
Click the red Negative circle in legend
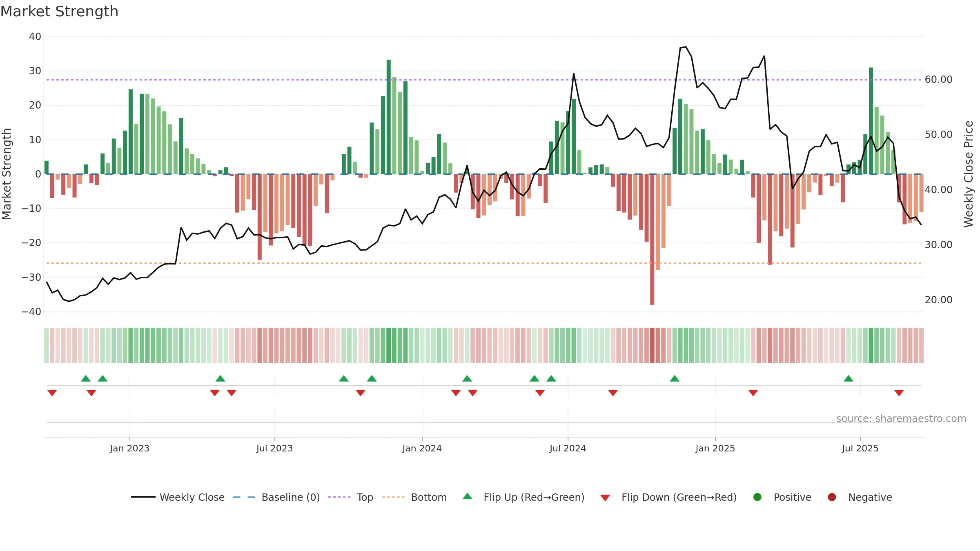point(832,497)
